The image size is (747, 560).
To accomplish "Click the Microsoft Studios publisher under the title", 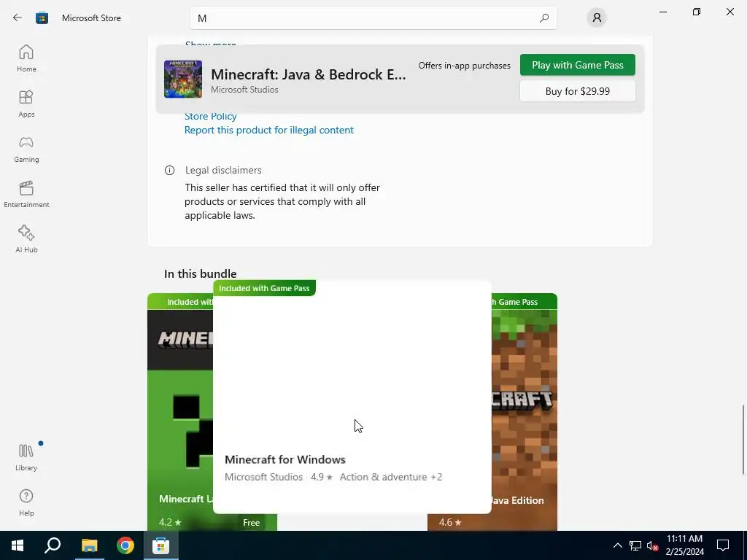I will 244,90.
